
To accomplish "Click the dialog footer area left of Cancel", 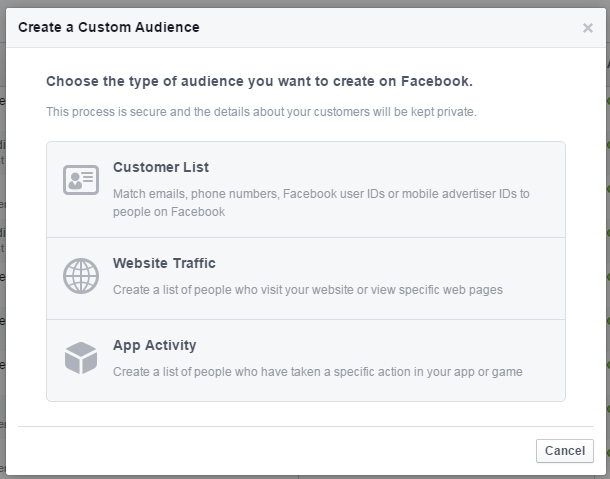I will pyautogui.click(x=300, y=451).
